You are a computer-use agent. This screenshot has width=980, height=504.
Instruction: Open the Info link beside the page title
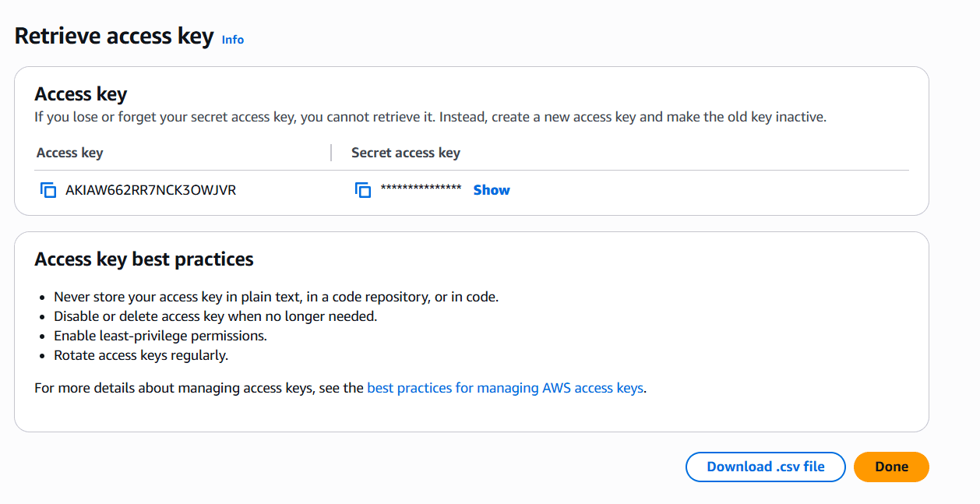click(232, 40)
